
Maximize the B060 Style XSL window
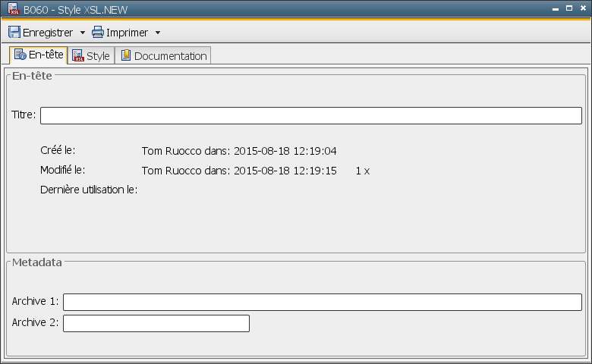point(568,8)
